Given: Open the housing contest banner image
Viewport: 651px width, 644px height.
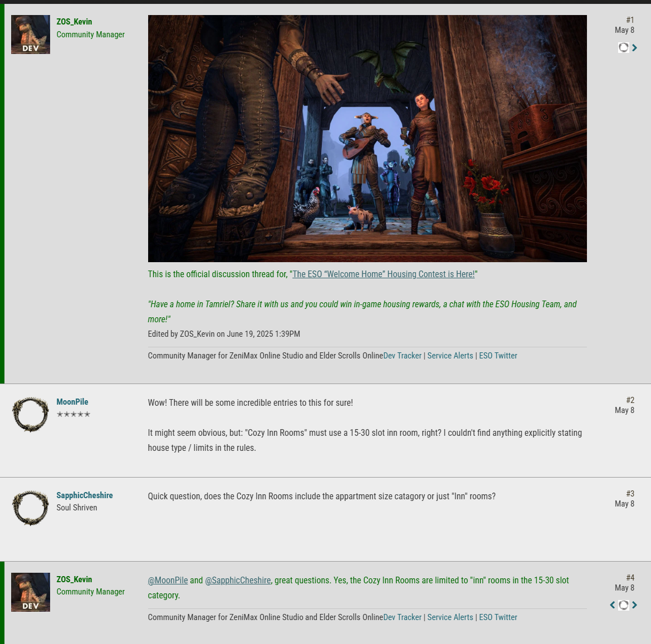Looking at the screenshot, I should coord(368,139).
